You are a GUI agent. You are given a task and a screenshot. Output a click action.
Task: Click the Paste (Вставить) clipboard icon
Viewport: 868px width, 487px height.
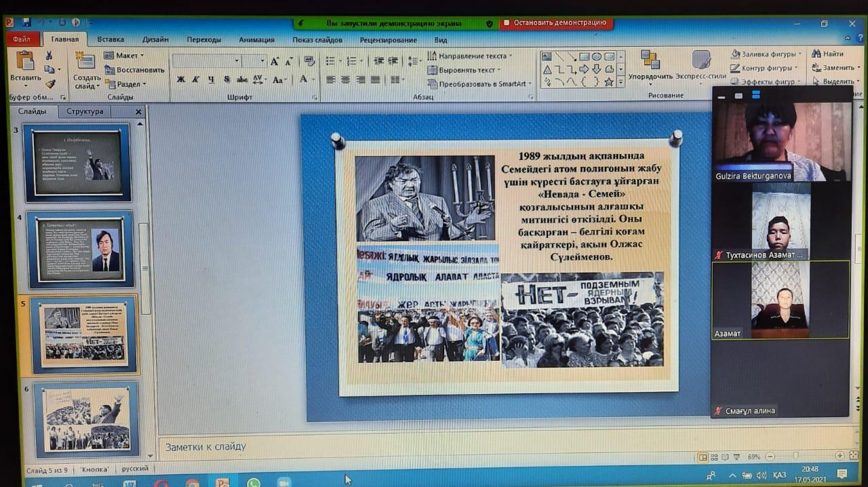point(25,62)
